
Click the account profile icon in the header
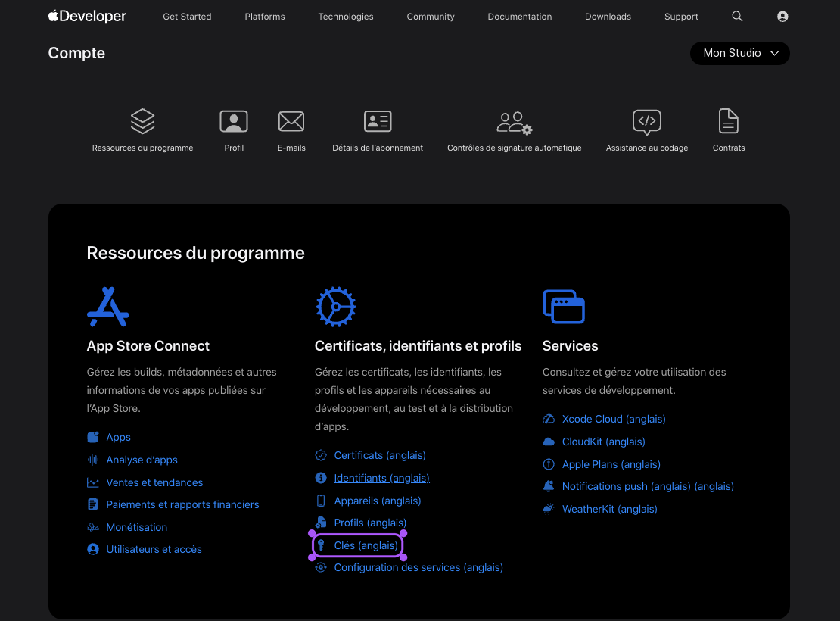pyautogui.click(x=782, y=17)
